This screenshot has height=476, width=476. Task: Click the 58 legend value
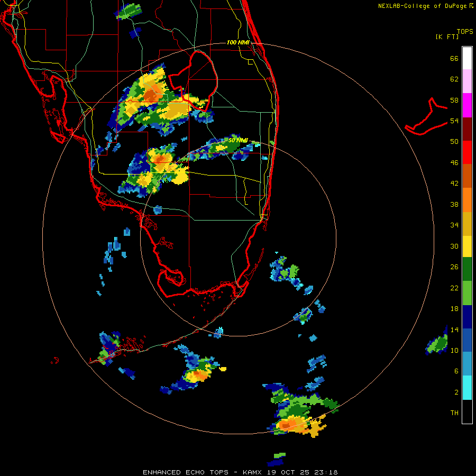point(454,100)
